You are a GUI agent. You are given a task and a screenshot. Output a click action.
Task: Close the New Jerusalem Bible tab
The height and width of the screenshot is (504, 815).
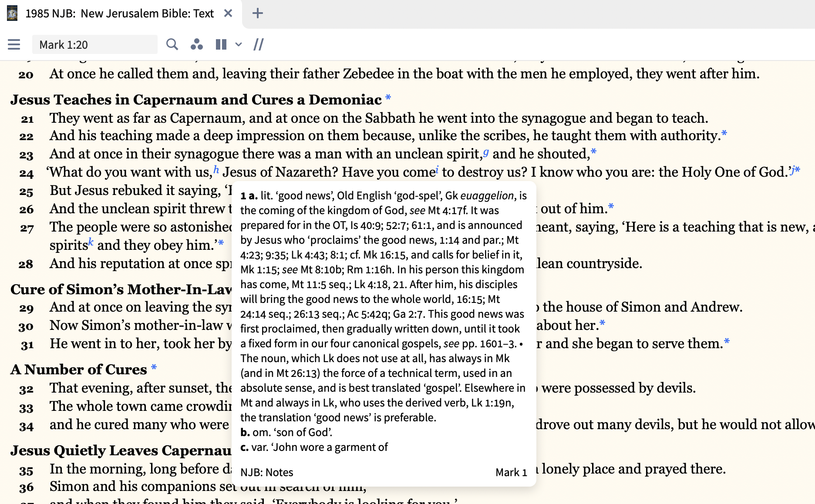[228, 13]
